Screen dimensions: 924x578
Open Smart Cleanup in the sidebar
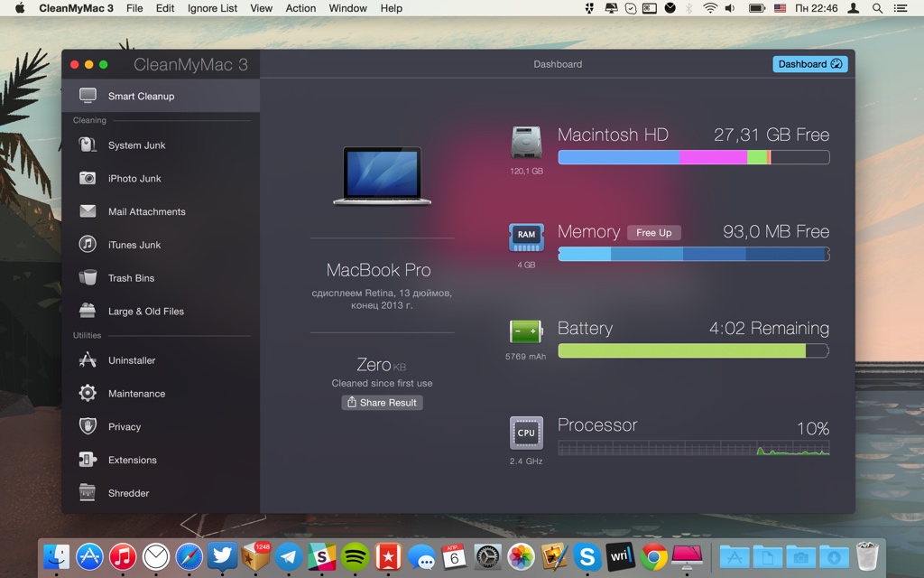[161, 96]
